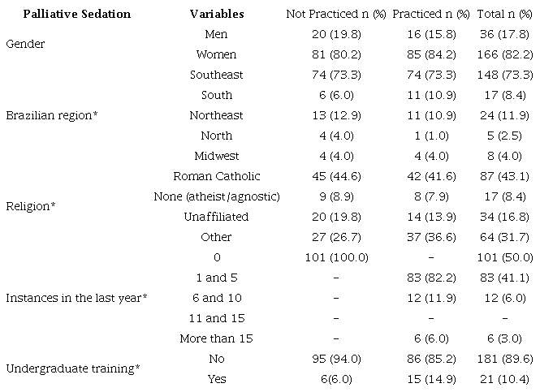Viewport: 540px width, 392px height.
Task: Click the 166 (82.2) total cell
Action: coord(505,54)
